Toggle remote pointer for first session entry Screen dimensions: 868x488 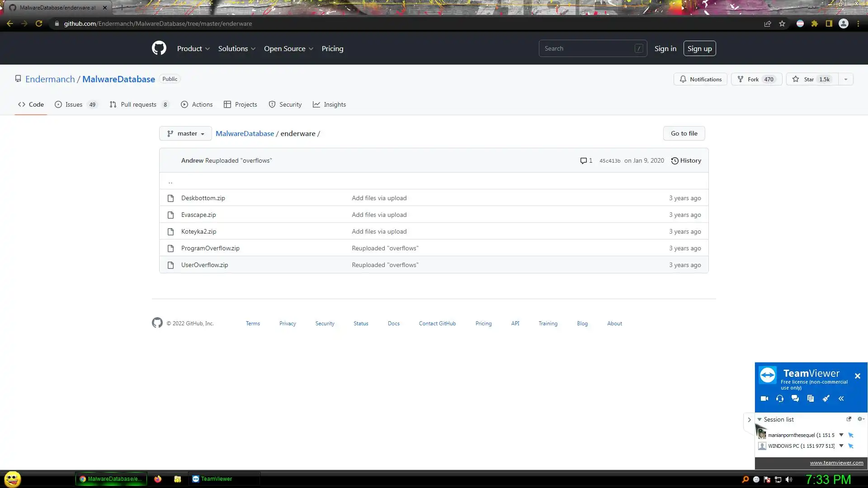pos(851,435)
